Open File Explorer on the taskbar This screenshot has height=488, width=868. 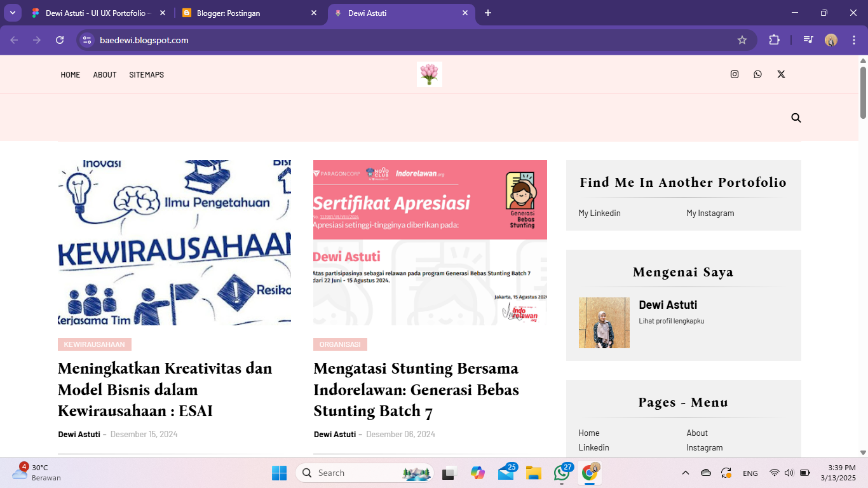click(x=534, y=473)
